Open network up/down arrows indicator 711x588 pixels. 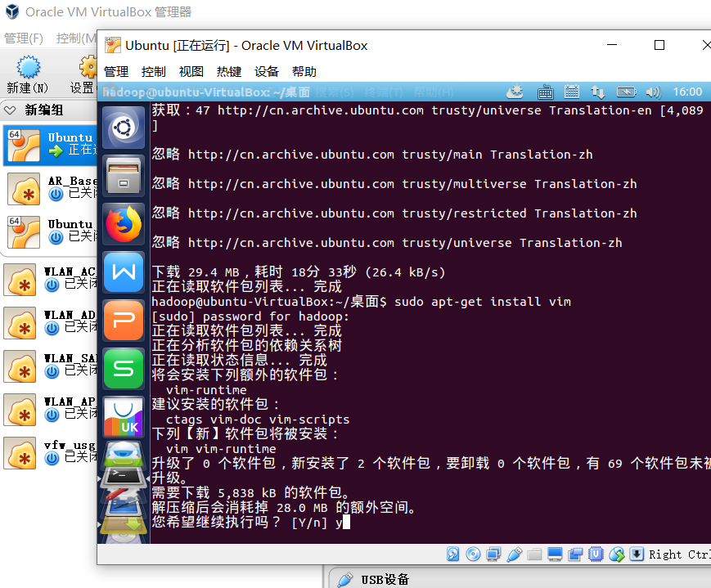(597, 92)
